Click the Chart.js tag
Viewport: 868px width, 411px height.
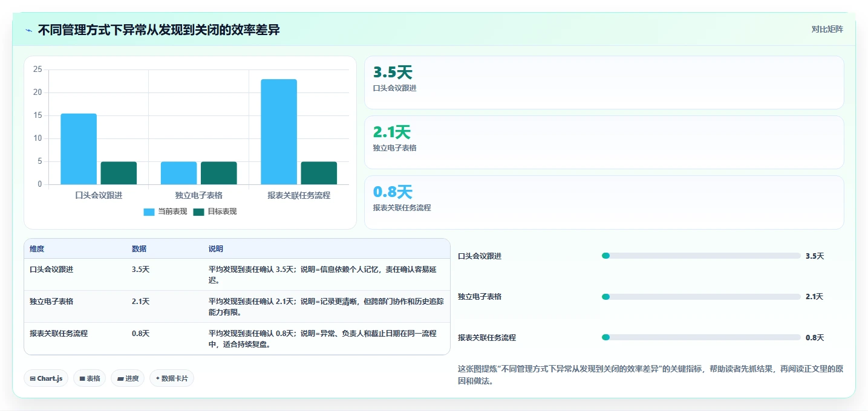tap(47, 378)
